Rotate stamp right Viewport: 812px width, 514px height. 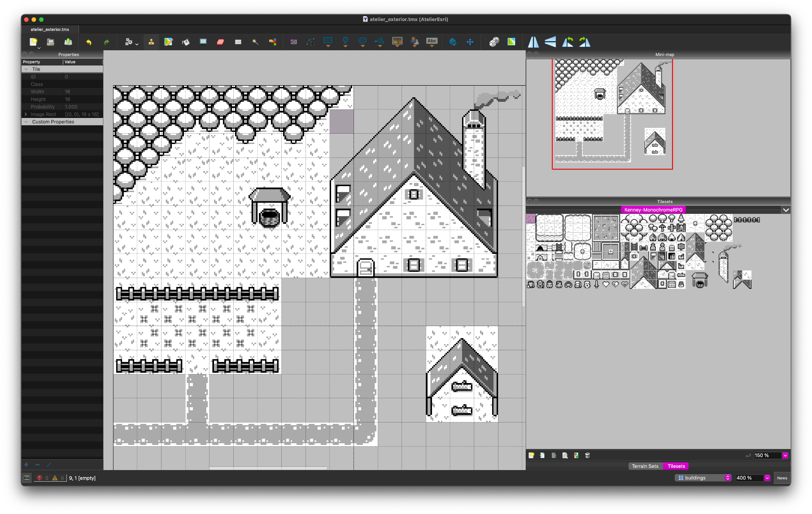(585, 42)
